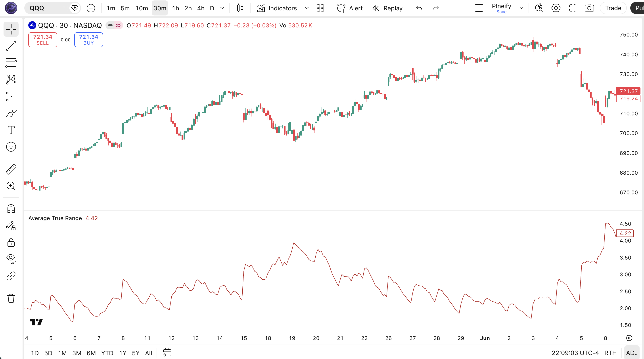The width and height of the screenshot is (644, 359).
Task: Click the 721.34 BUY button
Action: pyautogui.click(x=88, y=40)
